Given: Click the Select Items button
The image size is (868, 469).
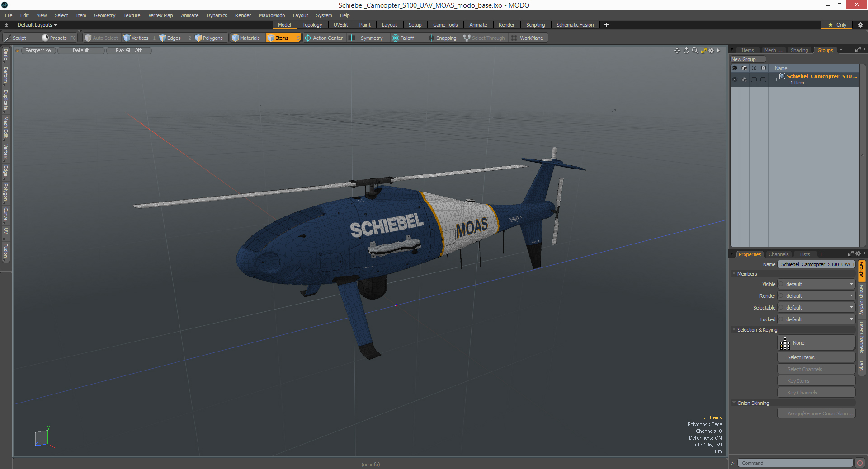Looking at the screenshot, I should (x=816, y=357).
